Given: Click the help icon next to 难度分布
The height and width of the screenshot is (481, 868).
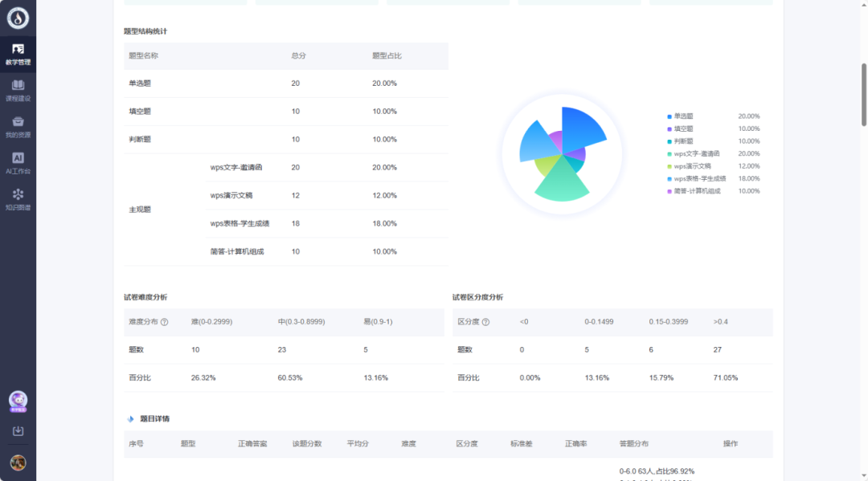Looking at the screenshot, I should (x=164, y=322).
